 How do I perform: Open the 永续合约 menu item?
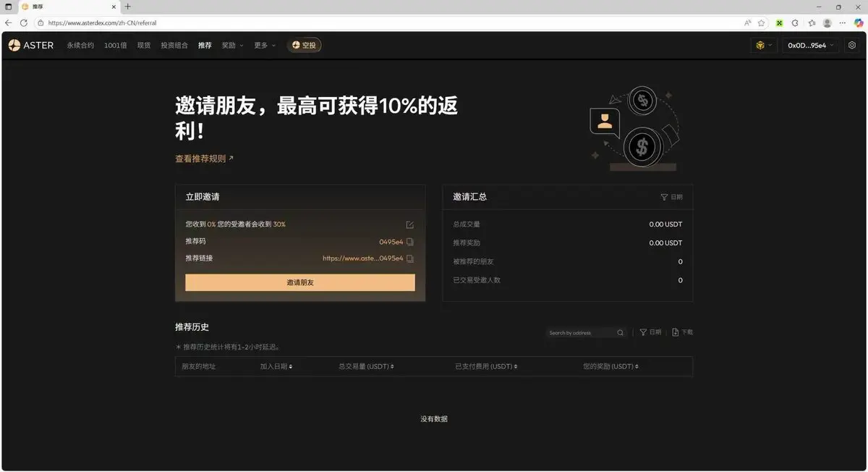pos(80,45)
